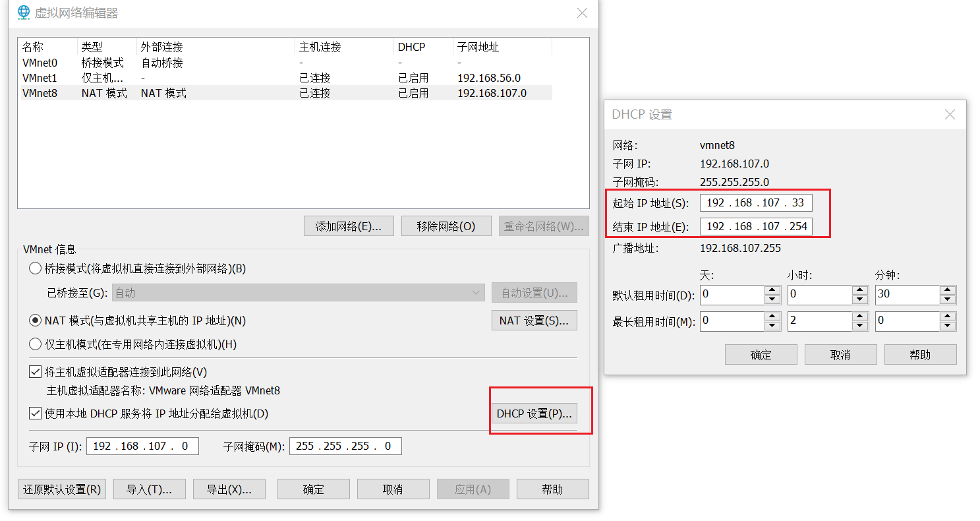The width and height of the screenshot is (980, 521).
Task: Click the 子网地址 column header
Action: [x=502, y=47]
